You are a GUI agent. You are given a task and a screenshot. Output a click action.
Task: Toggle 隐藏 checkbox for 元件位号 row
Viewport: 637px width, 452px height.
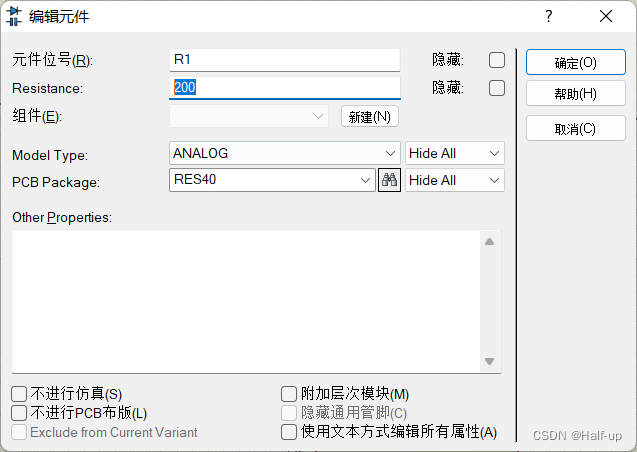point(497,60)
